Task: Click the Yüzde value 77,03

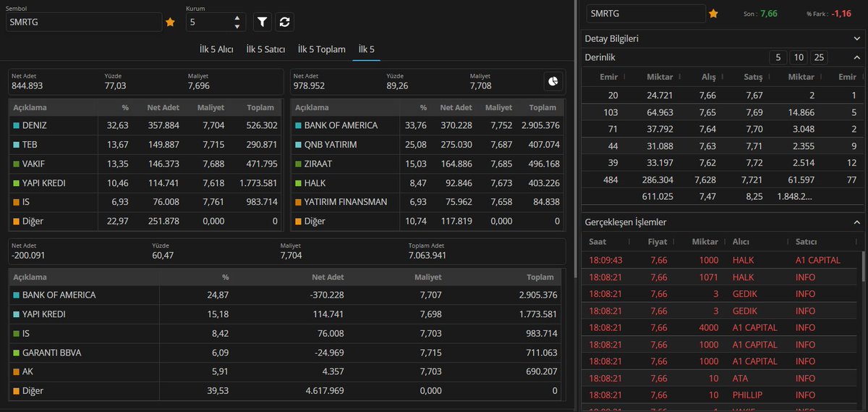Action: click(x=116, y=85)
